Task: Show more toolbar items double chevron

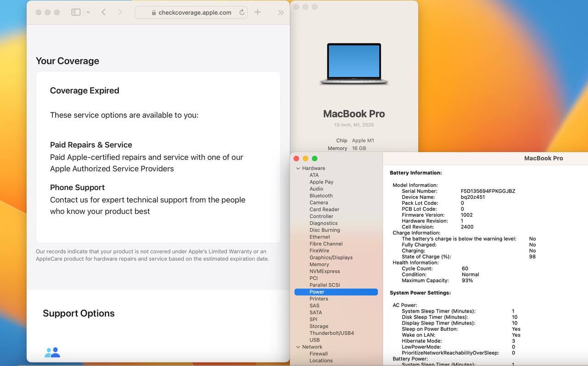Action: point(281,12)
